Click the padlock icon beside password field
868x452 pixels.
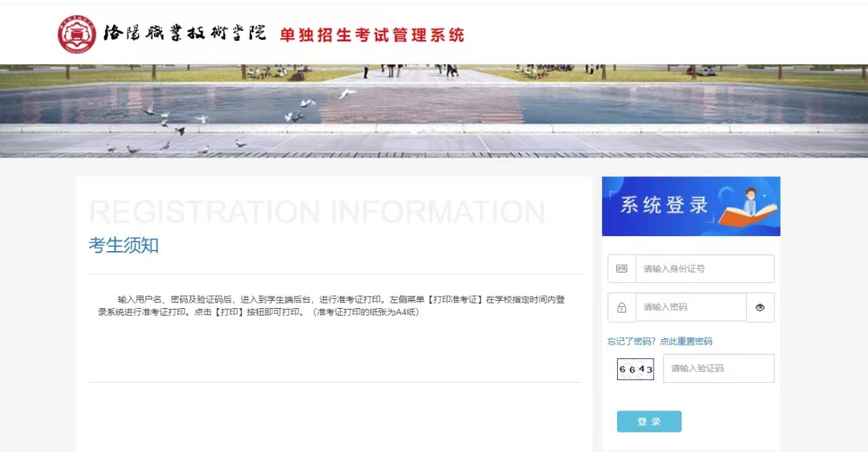point(622,307)
